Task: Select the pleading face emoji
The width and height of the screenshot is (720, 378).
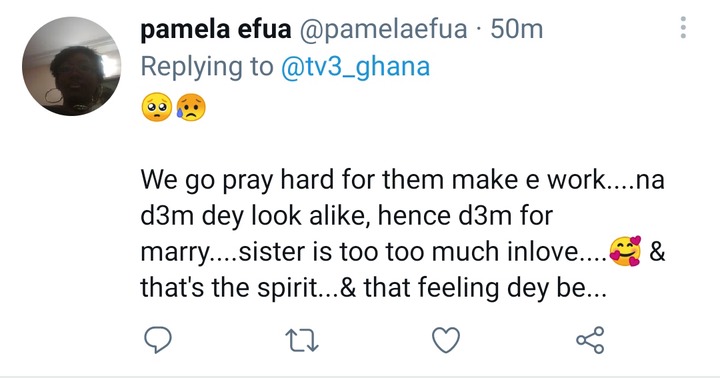Action: coord(157,107)
